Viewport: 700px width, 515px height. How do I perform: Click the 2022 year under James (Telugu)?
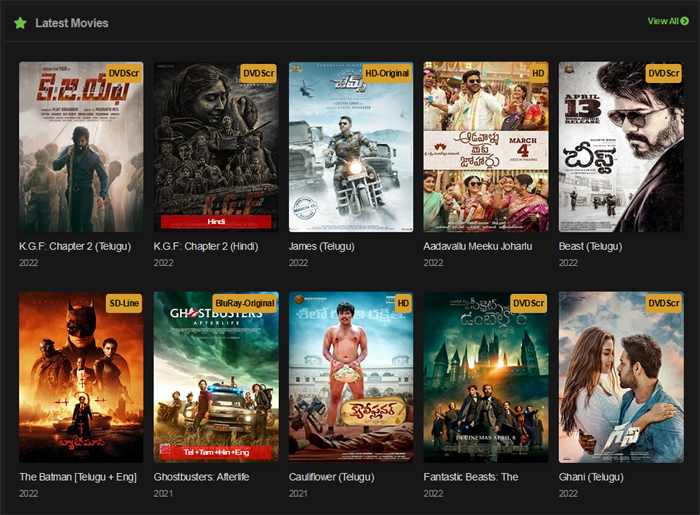[x=298, y=263]
